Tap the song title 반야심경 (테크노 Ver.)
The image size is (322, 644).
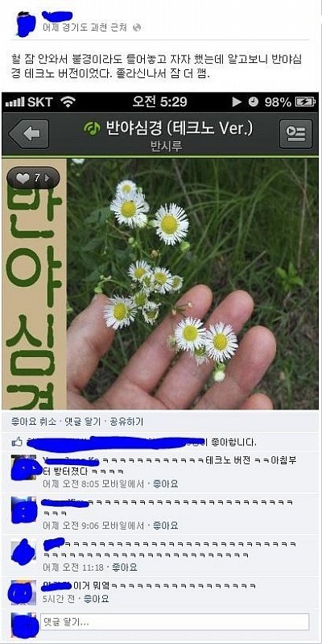[180, 128]
